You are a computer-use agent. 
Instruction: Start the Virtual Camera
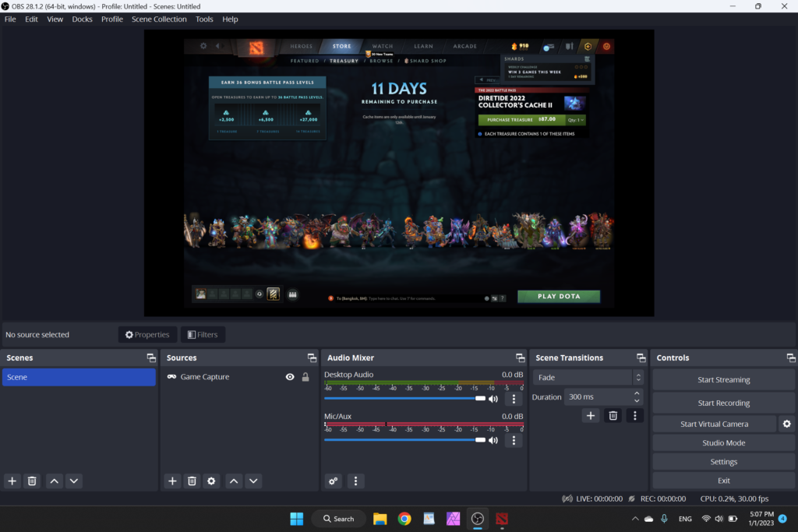click(714, 424)
